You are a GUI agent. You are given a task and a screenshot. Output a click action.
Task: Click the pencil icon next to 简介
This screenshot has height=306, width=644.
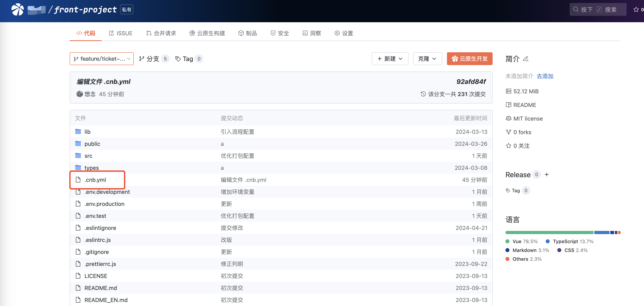tap(526, 59)
